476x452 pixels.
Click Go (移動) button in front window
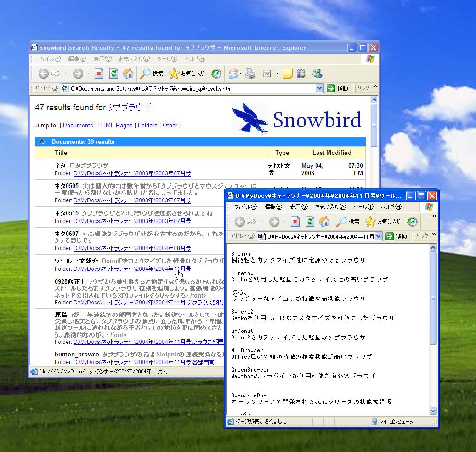click(x=396, y=236)
